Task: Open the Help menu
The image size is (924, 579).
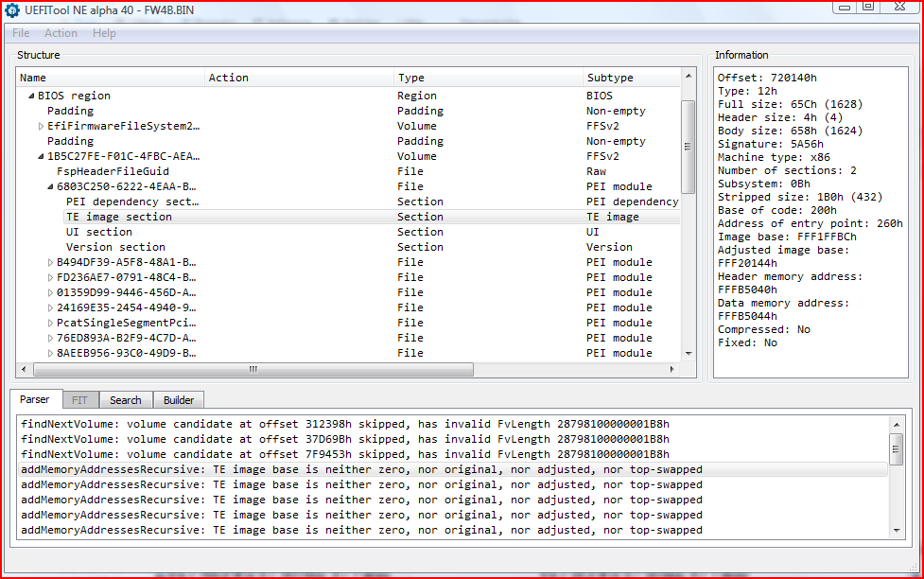Action: click(x=104, y=33)
